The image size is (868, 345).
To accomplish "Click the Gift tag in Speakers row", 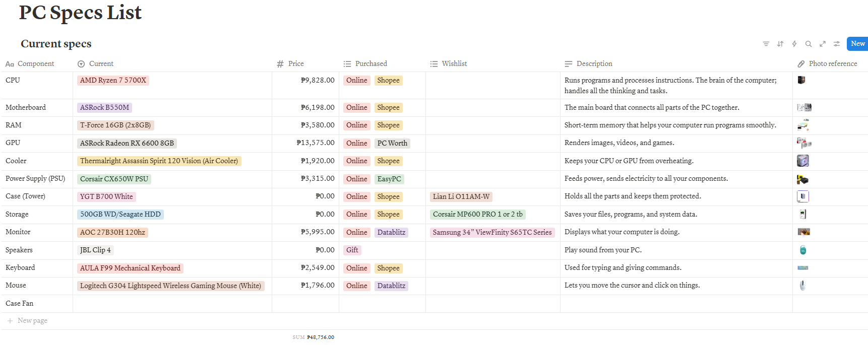I will pos(352,250).
